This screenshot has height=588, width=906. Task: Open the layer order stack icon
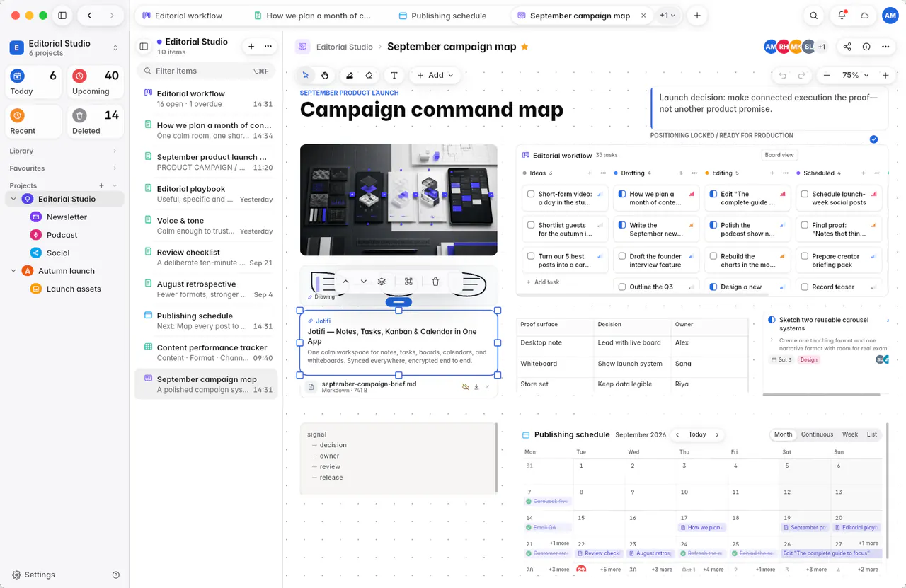(x=382, y=282)
